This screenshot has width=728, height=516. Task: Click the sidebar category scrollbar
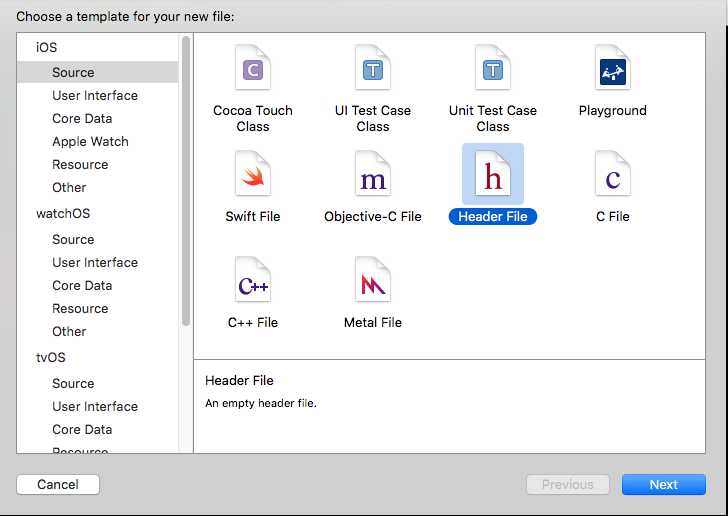pos(186,181)
